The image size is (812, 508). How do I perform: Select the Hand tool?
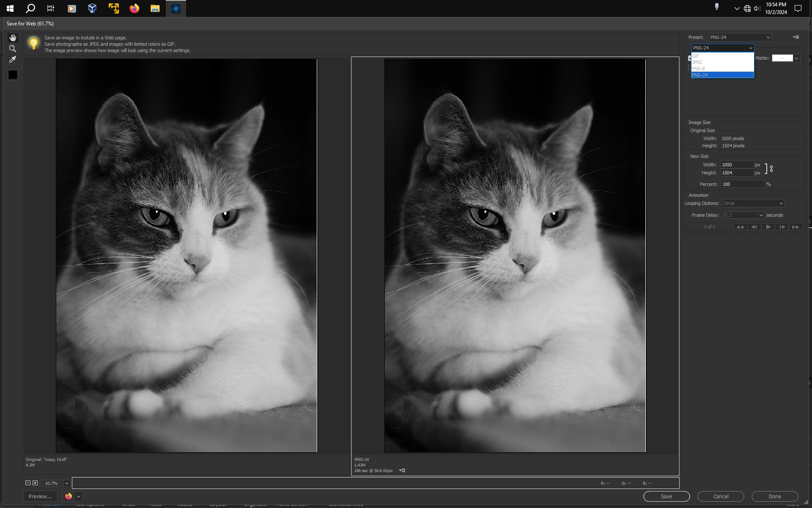[x=13, y=38]
